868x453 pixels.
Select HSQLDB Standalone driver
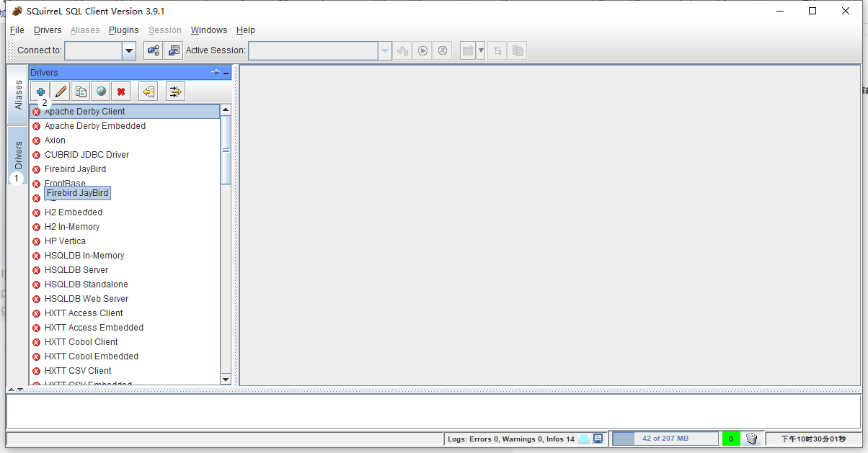tap(125, 284)
